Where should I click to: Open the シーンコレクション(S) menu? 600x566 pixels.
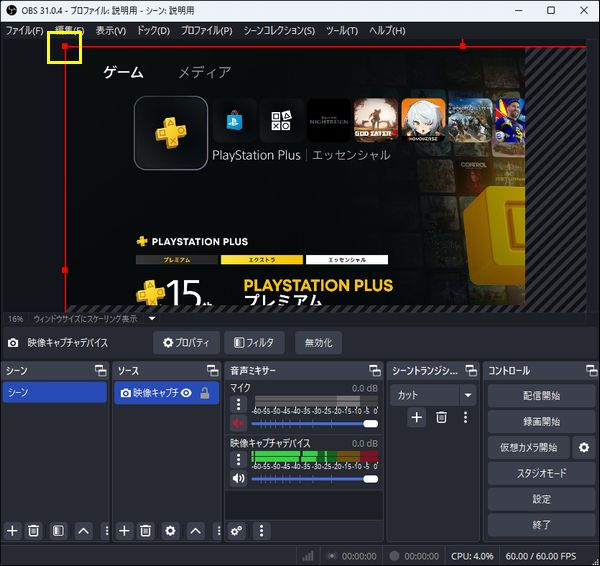click(x=279, y=31)
